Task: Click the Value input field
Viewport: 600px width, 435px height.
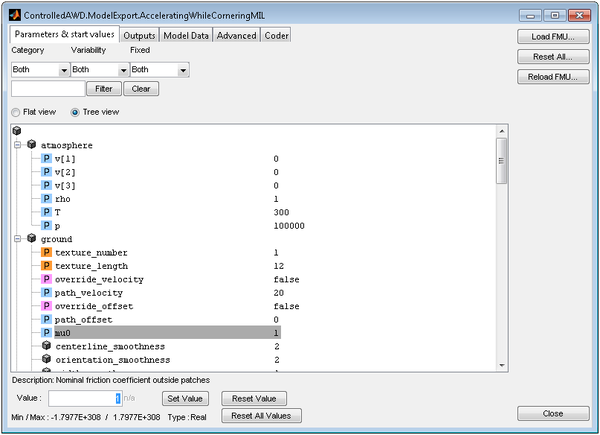Action: pos(85,399)
